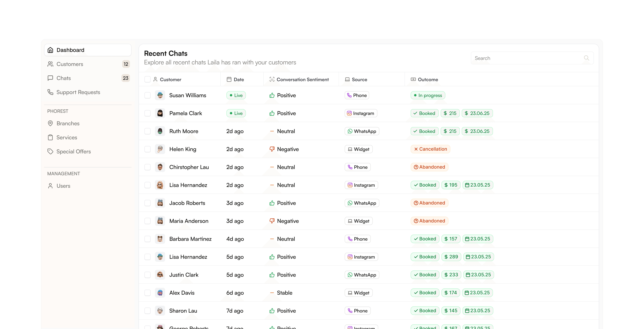Screen dimensions: 644x329
Task: Click Susan Williams' avatar icon
Action: click(160, 95)
